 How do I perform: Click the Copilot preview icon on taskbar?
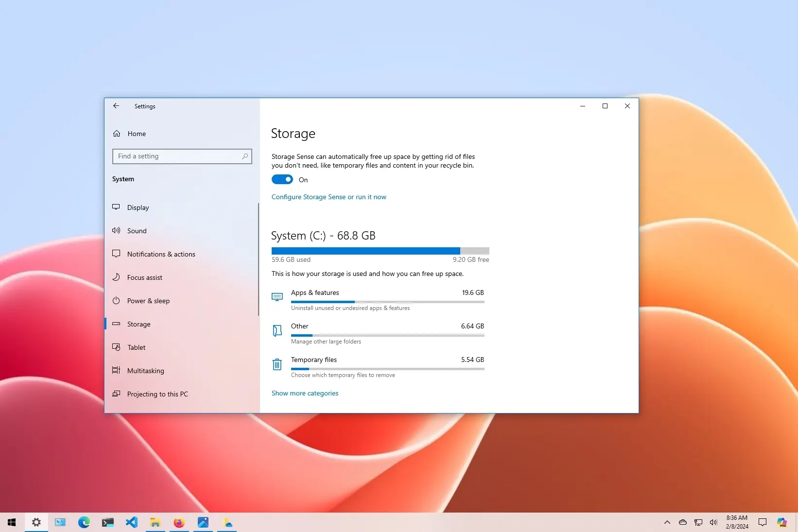click(x=782, y=522)
